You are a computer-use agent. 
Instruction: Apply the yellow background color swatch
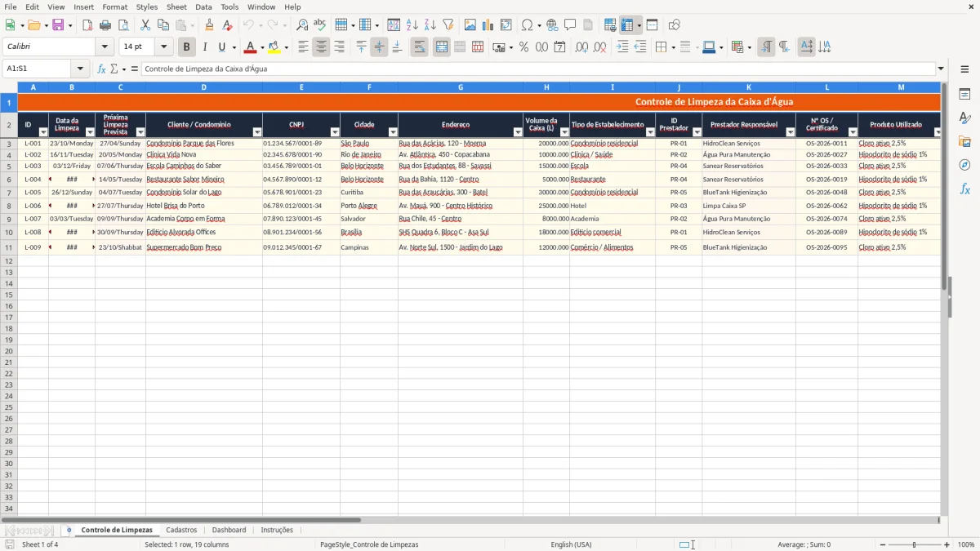274,47
